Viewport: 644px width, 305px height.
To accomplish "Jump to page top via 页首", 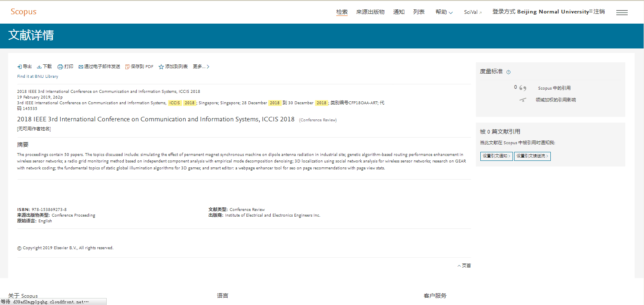I will 464,266.
